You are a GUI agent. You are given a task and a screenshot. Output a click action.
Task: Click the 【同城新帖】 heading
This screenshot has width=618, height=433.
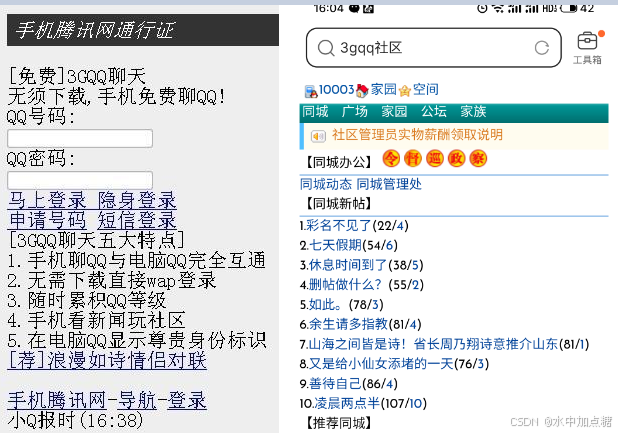click(339, 204)
